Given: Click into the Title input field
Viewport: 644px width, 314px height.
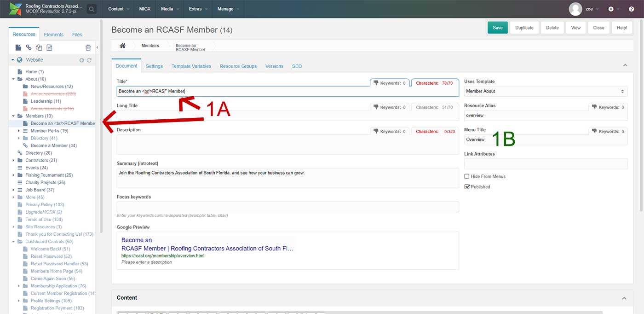Looking at the screenshot, I should point(288,91).
